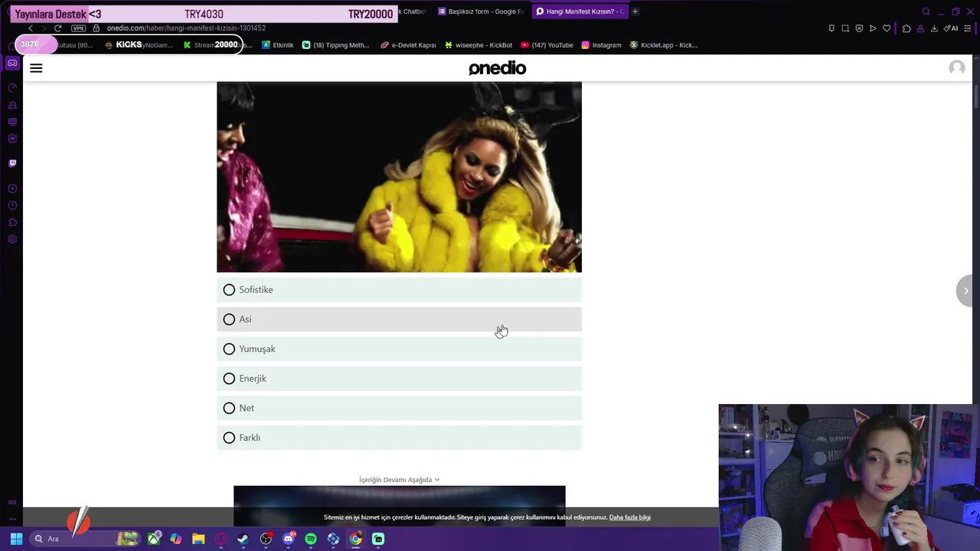Open wiseephe - KickBot bookmark
This screenshot has width=980, height=551.
[479, 45]
